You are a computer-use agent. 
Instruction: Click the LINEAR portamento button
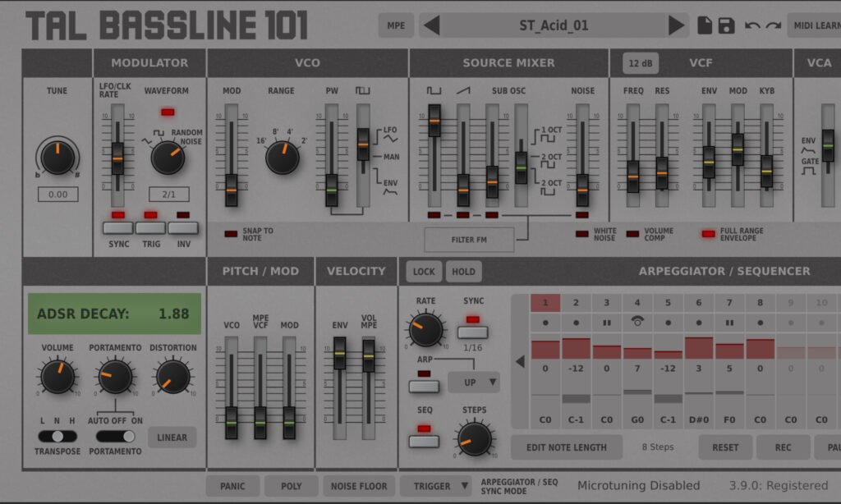[x=172, y=438]
